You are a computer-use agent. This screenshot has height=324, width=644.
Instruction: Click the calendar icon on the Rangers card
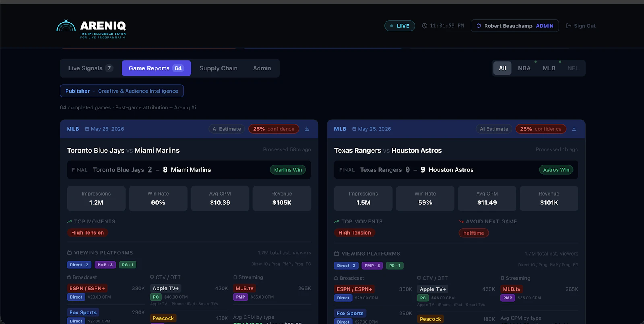coord(354,129)
